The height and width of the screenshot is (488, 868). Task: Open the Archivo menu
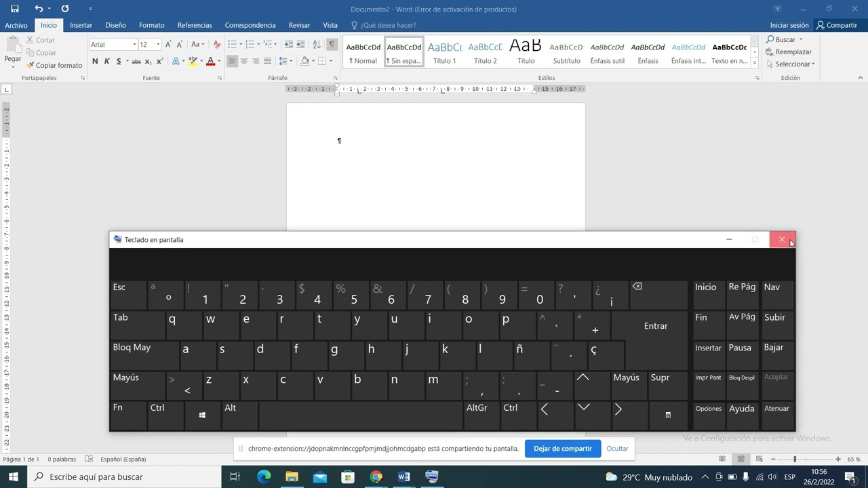tap(16, 25)
